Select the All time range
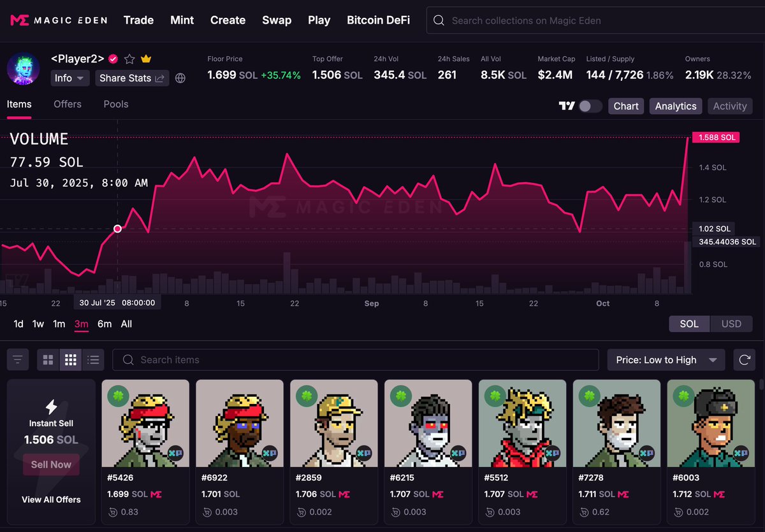This screenshot has height=532, width=765. pyautogui.click(x=126, y=324)
